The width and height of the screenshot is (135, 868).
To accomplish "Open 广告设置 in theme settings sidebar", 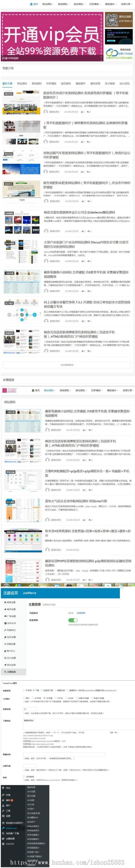I will click(10, 616).
